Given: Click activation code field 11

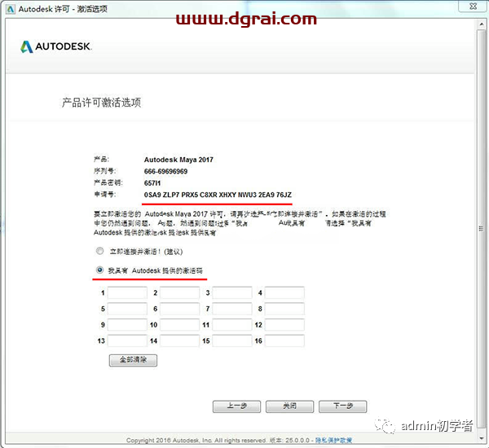Looking at the screenshot, I should [232, 324].
